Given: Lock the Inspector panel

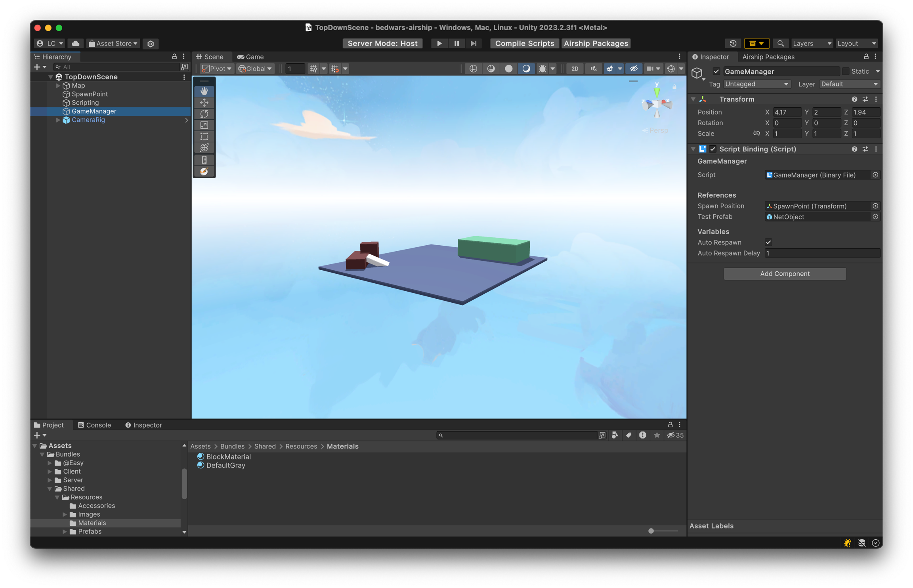Looking at the screenshot, I should (866, 57).
